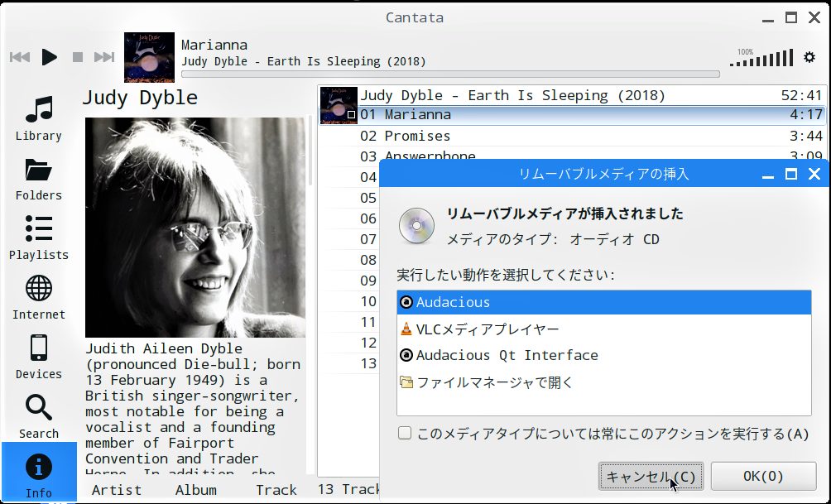The image size is (831, 504).
Task: Close the Cantata window
Action: 814,17
